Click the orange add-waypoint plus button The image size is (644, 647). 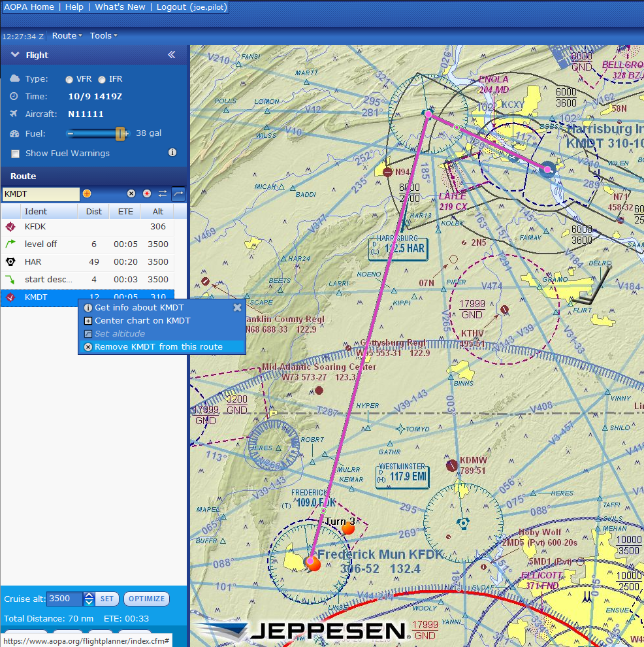87,193
